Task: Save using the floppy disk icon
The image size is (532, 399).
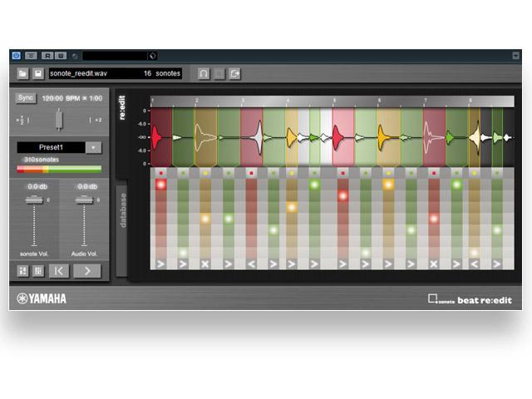Action: tap(38, 73)
